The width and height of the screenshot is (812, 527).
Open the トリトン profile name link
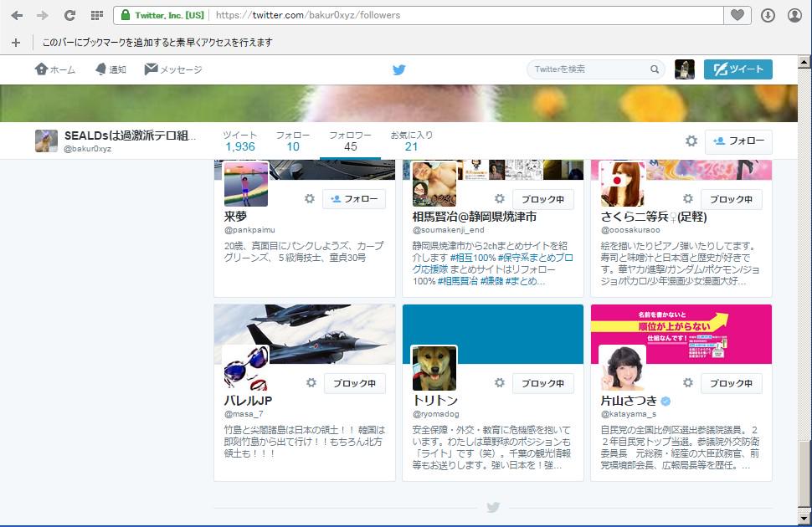click(x=435, y=400)
